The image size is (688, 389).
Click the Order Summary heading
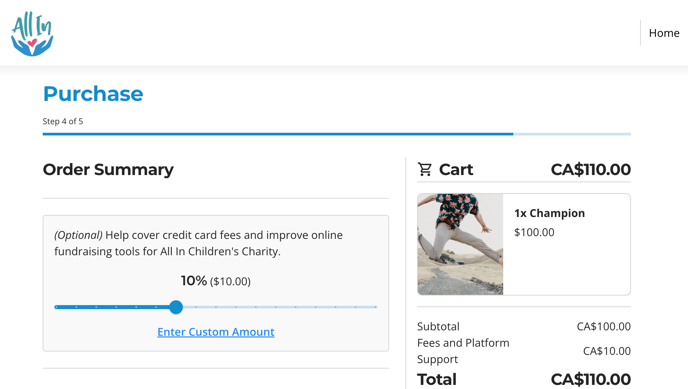[108, 169]
